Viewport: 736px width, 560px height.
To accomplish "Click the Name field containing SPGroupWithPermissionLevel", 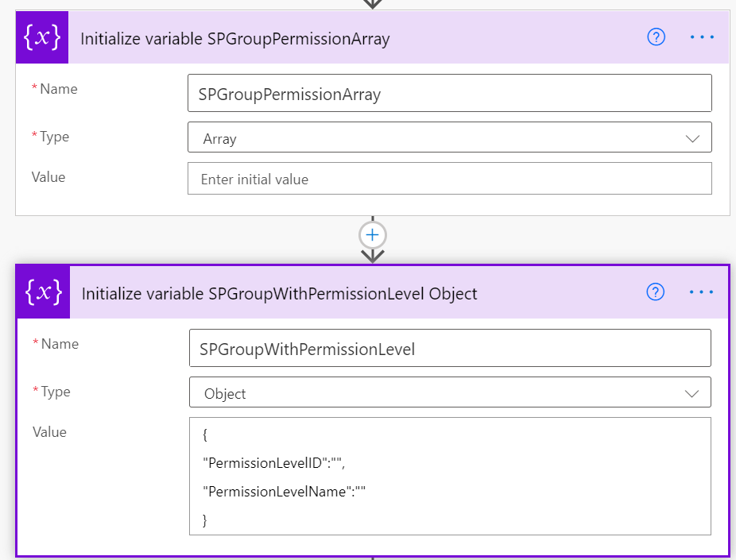I will point(449,347).
